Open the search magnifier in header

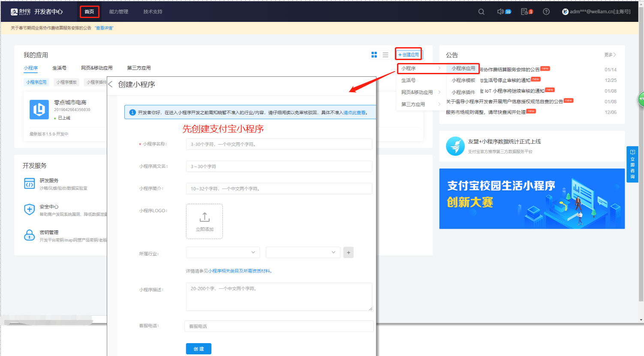[481, 12]
